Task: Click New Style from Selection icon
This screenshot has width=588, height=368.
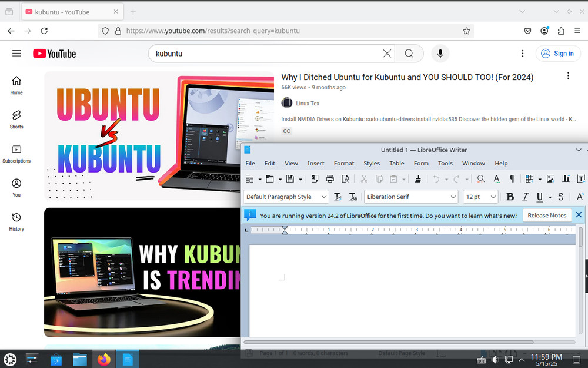Action: tap(353, 197)
